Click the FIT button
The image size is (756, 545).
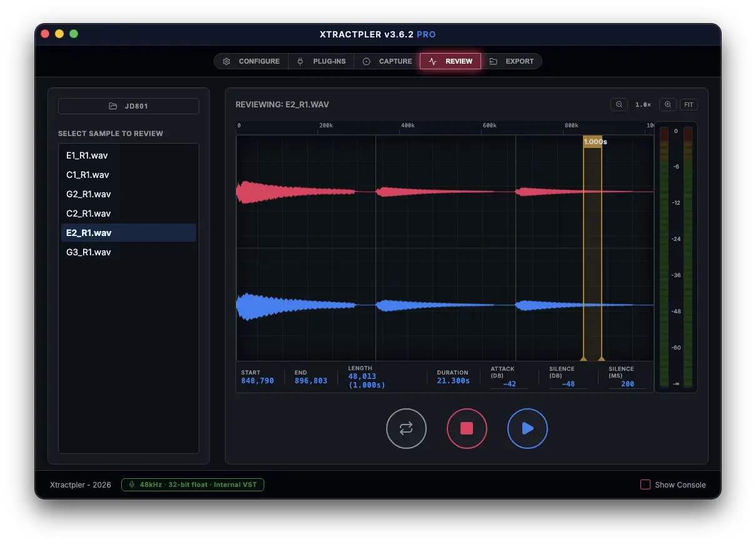[689, 105]
